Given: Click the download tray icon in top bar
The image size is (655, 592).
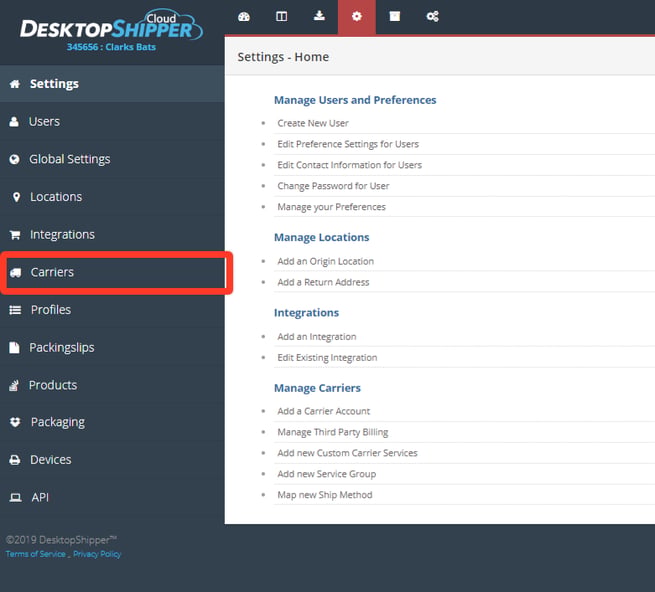Looking at the screenshot, I should point(319,16).
